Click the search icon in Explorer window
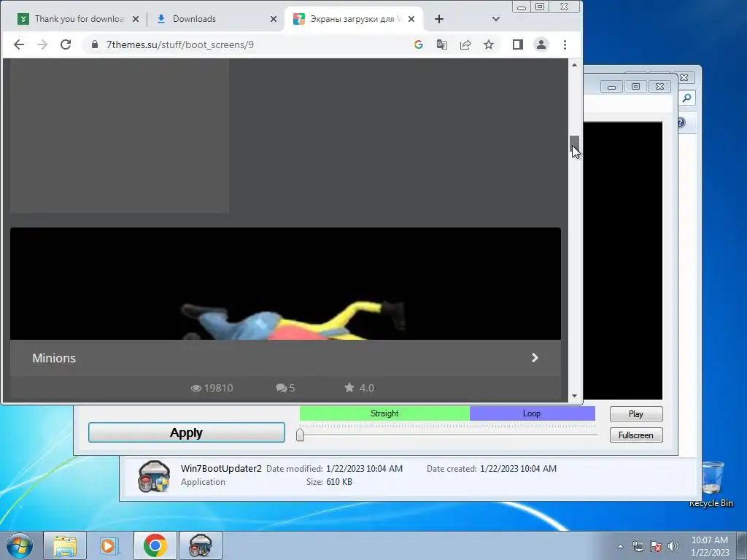The height and width of the screenshot is (560, 747). pyautogui.click(x=687, y=98)
